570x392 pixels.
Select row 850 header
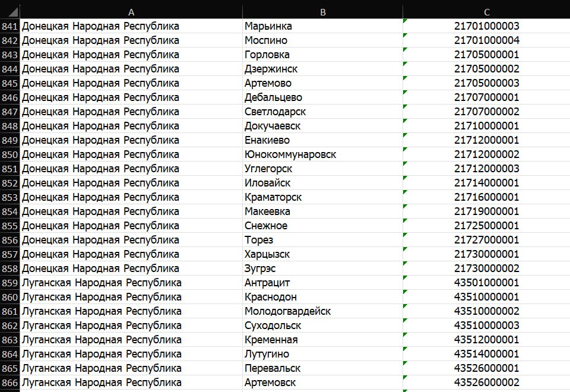click(x=10, y=154)
